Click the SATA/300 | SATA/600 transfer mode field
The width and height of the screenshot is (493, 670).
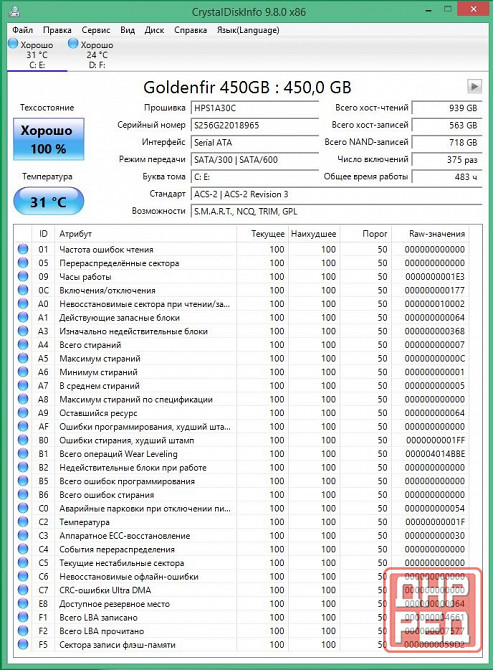pos(255,159)
